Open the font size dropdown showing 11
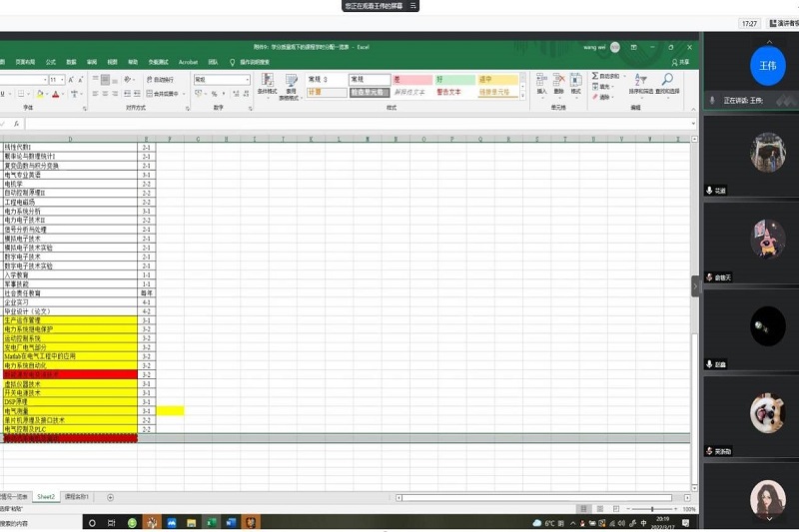This screenshot has width=799, height=532. pos(62,80)
